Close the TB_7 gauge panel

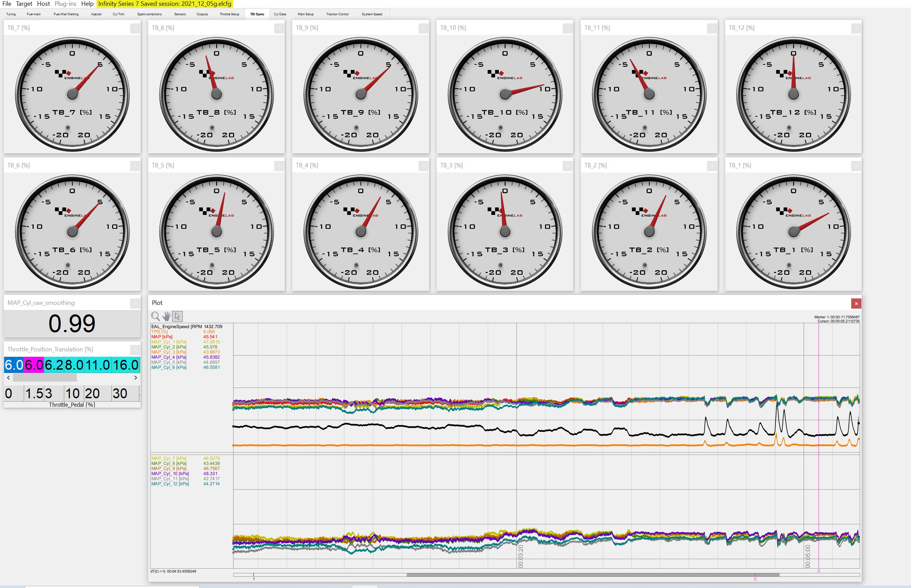[x=135, y=29]
